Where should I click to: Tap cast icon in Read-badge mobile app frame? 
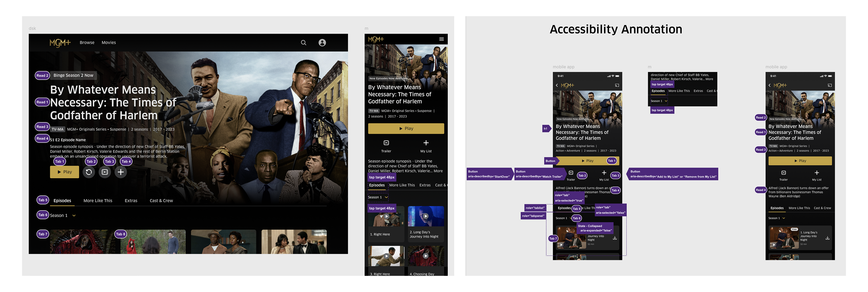830,86
